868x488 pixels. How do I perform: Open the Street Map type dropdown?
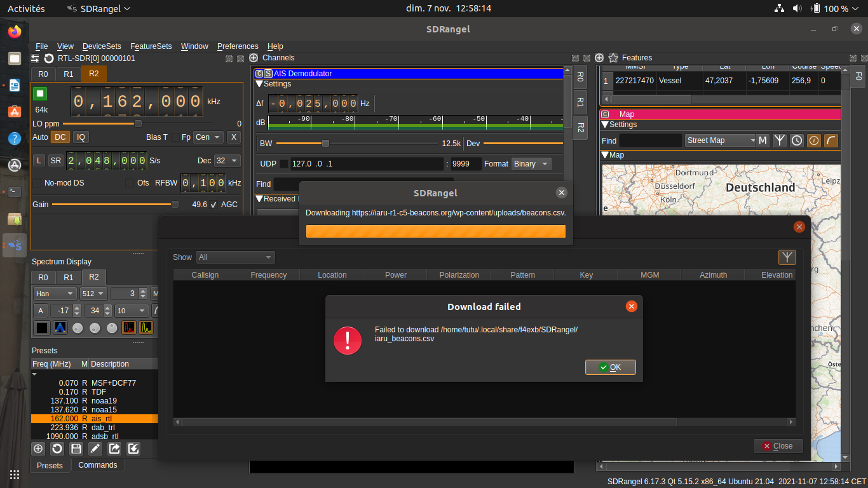[720, 140]
